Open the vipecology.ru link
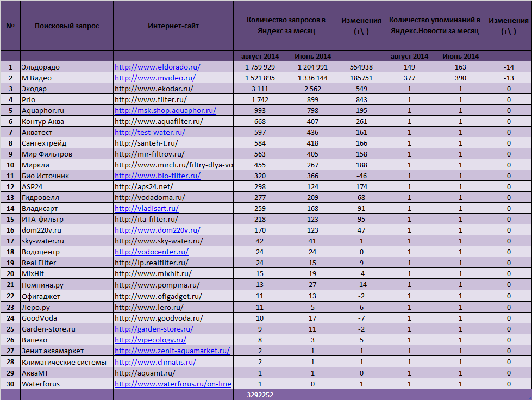The height and width of the screenshot is (400, 532). pyautogui.click(x=151, y=340)
